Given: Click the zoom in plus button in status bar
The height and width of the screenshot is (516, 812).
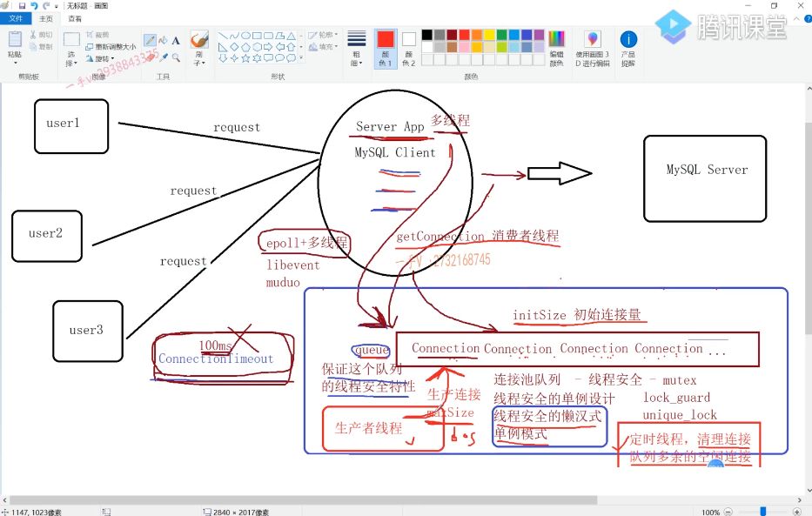Looking at the screenshot, I should tap(797, 512).
